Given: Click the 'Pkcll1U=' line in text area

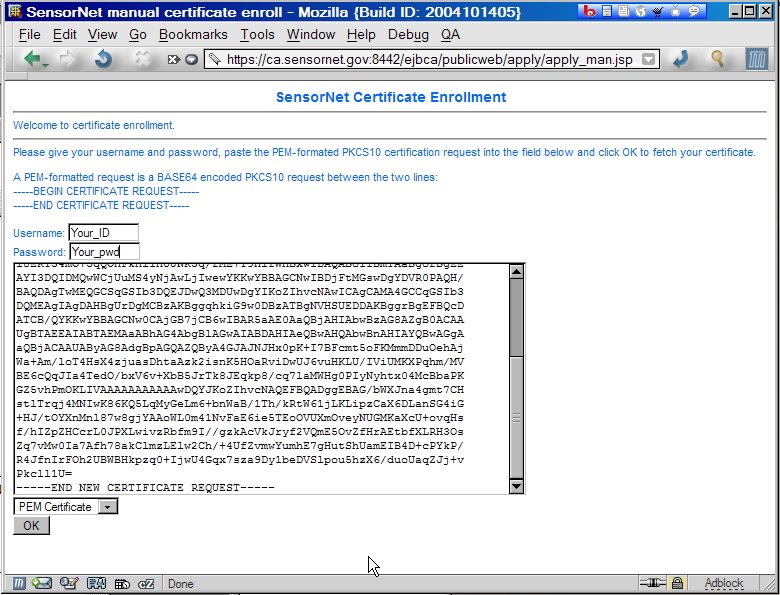Looking at the screenshot, I should [44, 474].
